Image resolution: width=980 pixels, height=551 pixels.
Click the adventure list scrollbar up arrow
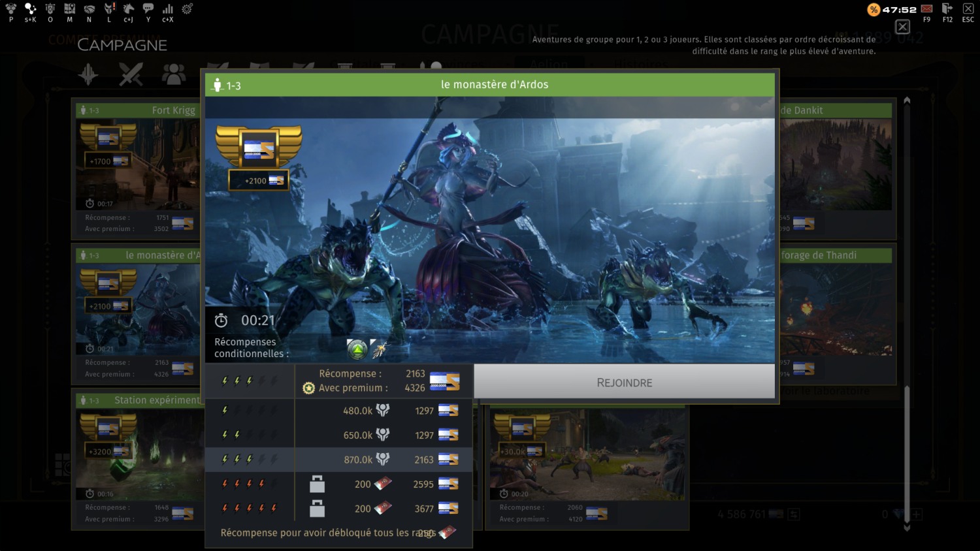907,101
